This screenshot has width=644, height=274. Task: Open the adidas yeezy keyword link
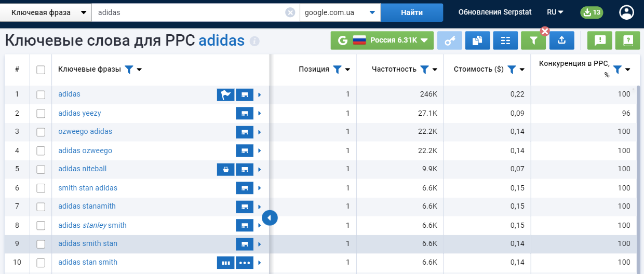tap(79, 113)
